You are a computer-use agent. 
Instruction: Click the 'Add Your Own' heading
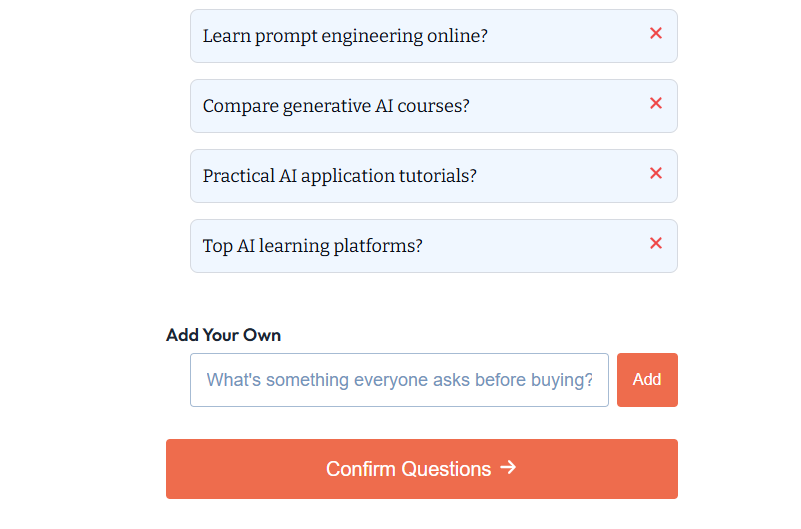[223, 335]
